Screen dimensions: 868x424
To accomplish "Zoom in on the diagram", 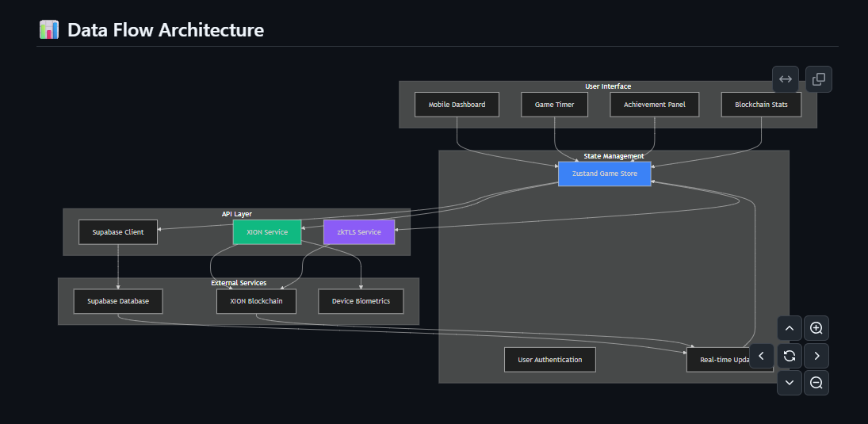I will click(x=816, y=328).
